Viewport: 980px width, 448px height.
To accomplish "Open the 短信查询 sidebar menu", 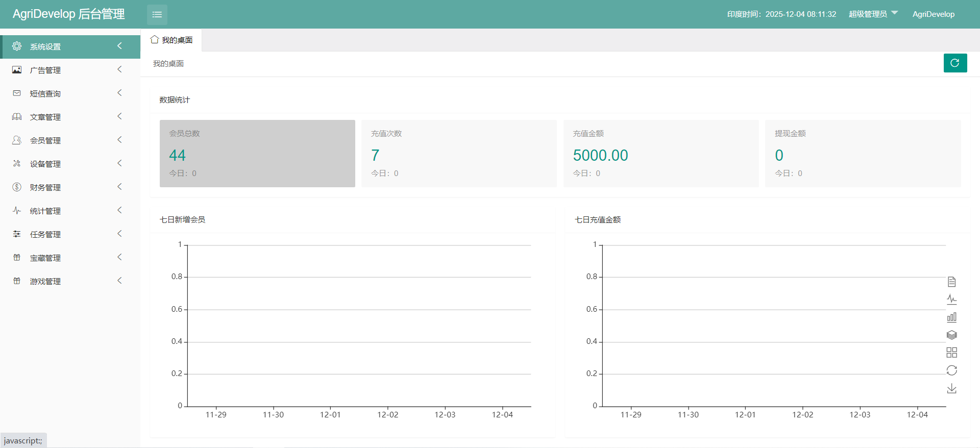I will click(x=45, y=93).
